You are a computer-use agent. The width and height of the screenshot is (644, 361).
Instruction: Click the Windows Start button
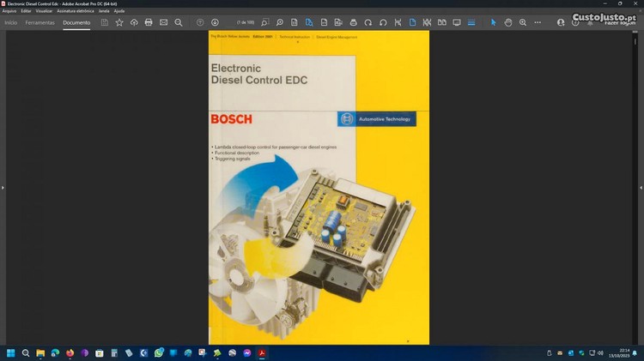(x=11, y=352)
